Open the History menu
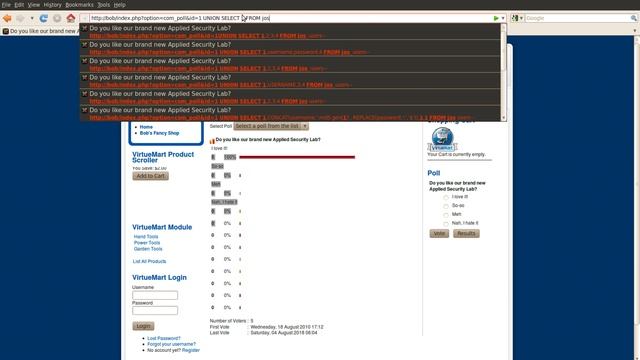This screenshot has width=640, height=360. 52,5
